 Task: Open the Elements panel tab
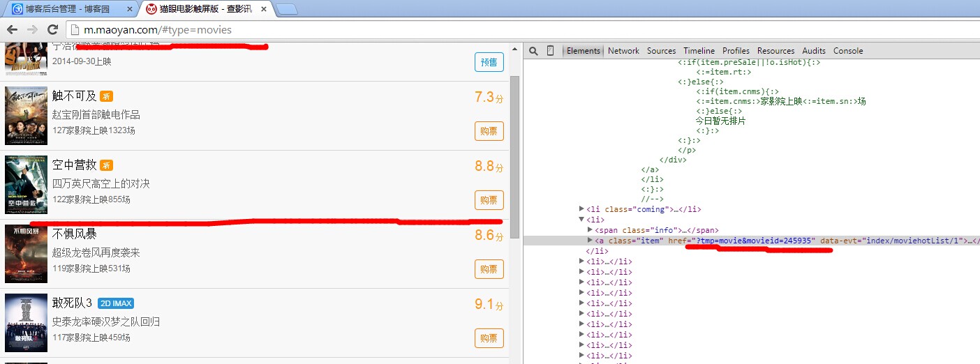pyautogui.click(x=584, y=51)
